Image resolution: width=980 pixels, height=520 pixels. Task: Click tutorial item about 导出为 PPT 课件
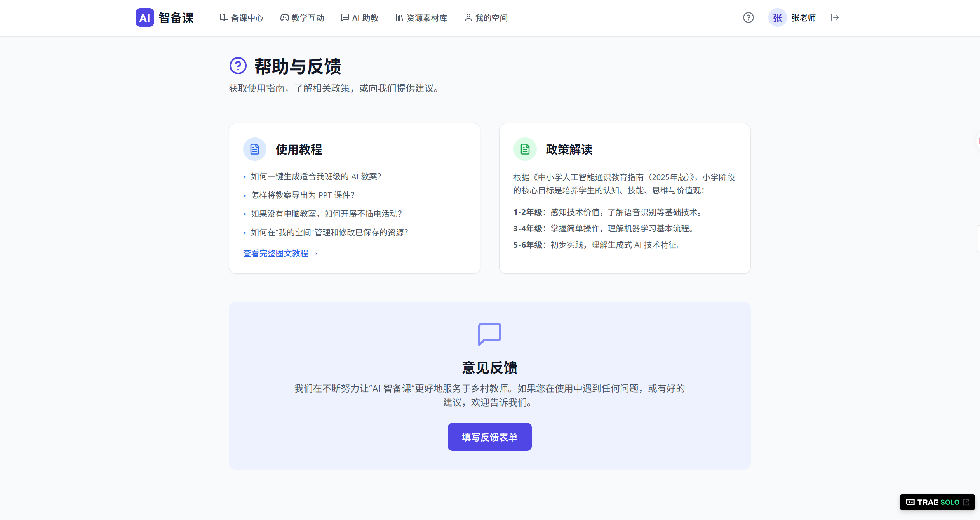pos(303,195)
